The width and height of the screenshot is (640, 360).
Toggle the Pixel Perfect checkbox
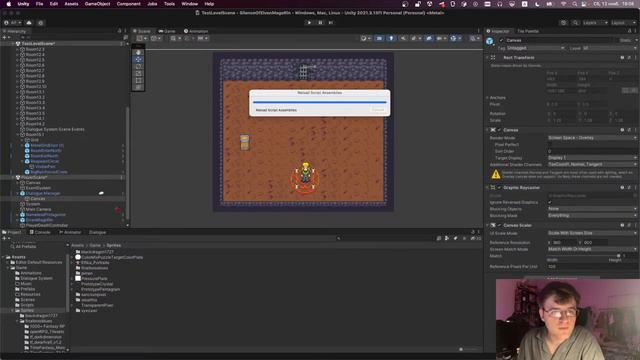click(549, 144)
